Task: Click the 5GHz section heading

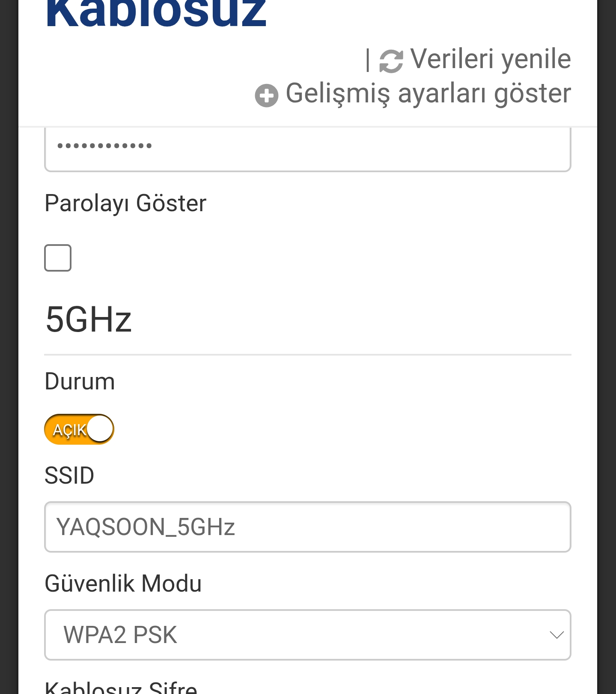Action: (88, 320)
